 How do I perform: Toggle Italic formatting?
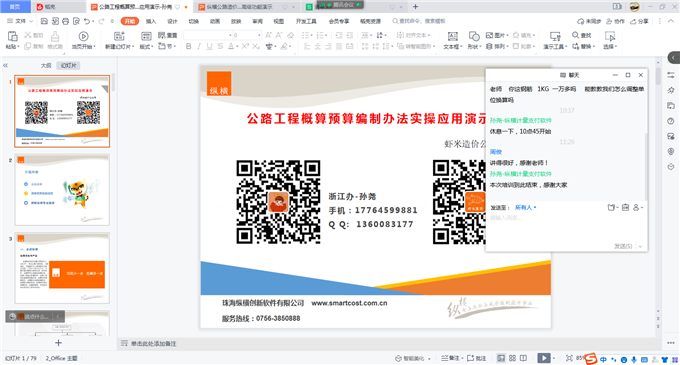(199, 46)
